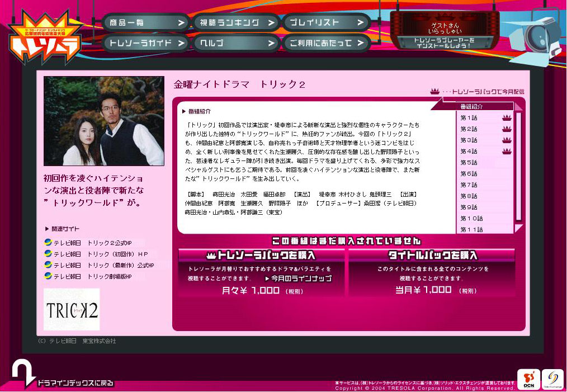Click the OCN logo at bottom right
Screen dimensions: 567x392
click(x=528, y=380)
